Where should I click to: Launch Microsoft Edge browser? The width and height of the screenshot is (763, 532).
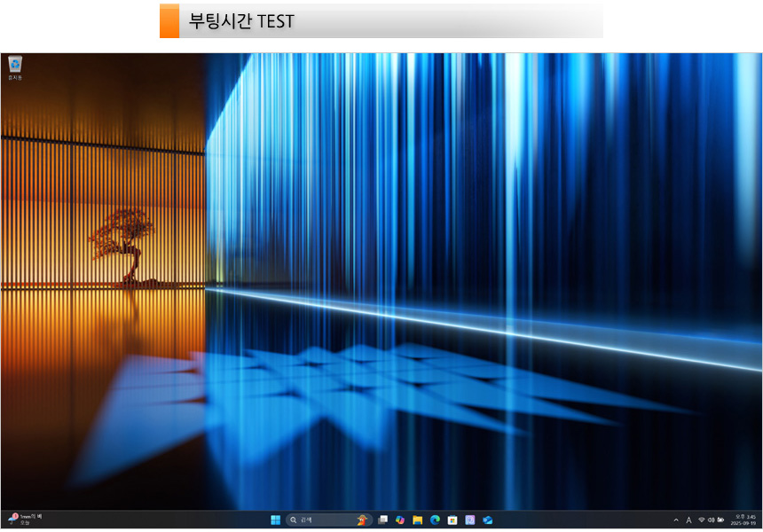pyautogui.click(x=435, y=520)
